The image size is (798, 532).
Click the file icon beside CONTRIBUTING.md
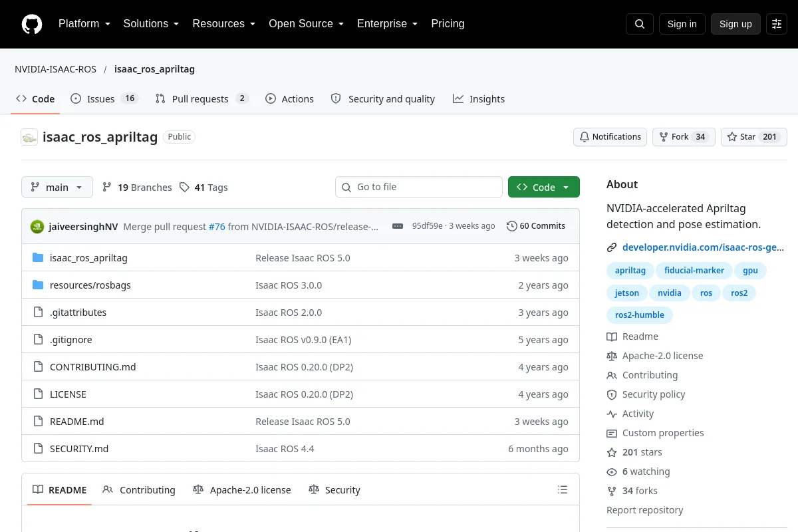[38, 367]
